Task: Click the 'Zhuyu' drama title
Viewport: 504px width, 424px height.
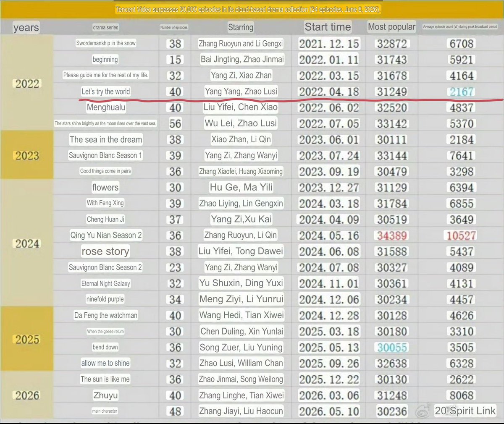Action: pyautogui.click(x=105, y=395)
